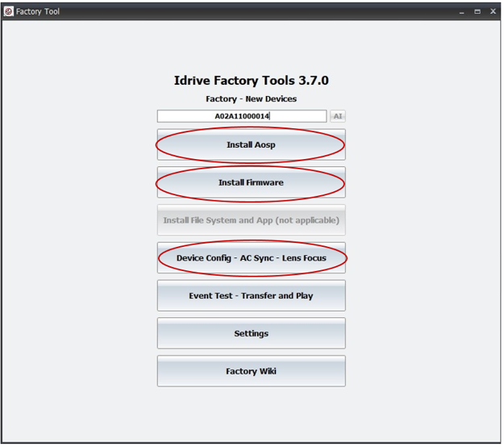Open Device Config - AC Sync - Lens Focus
Image resolution: width=504 pixels, height=447 pixels.
point(252,258)
